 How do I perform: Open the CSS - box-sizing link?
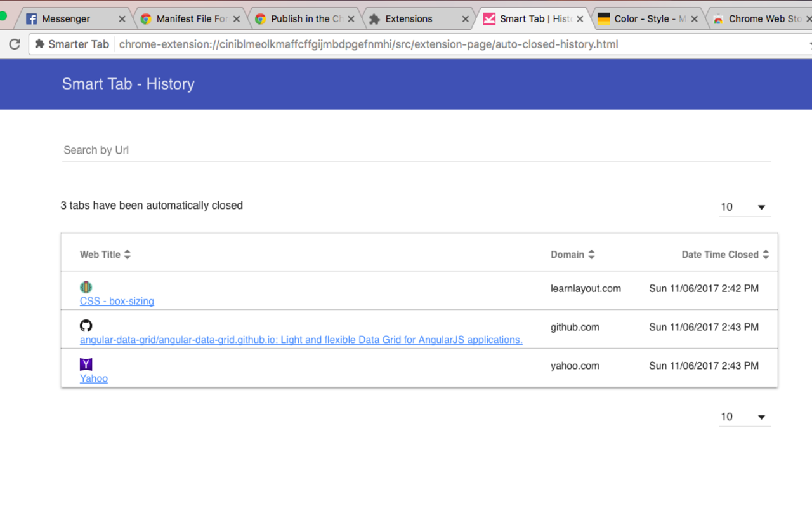coord(117,301)
